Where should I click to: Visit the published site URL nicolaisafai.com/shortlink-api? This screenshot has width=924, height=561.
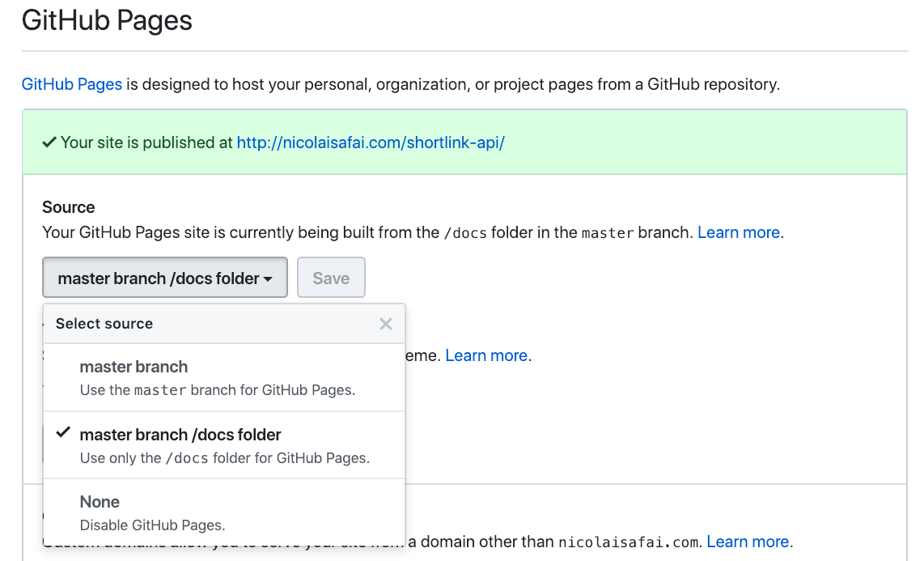[371, 142]
